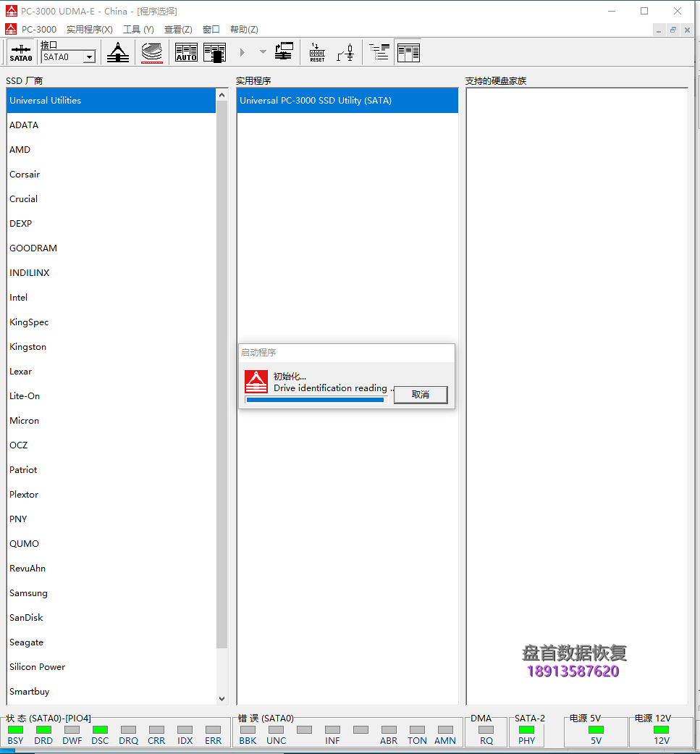
Task: Select Lexar in vendor list
Action: (x=111, y=372)
